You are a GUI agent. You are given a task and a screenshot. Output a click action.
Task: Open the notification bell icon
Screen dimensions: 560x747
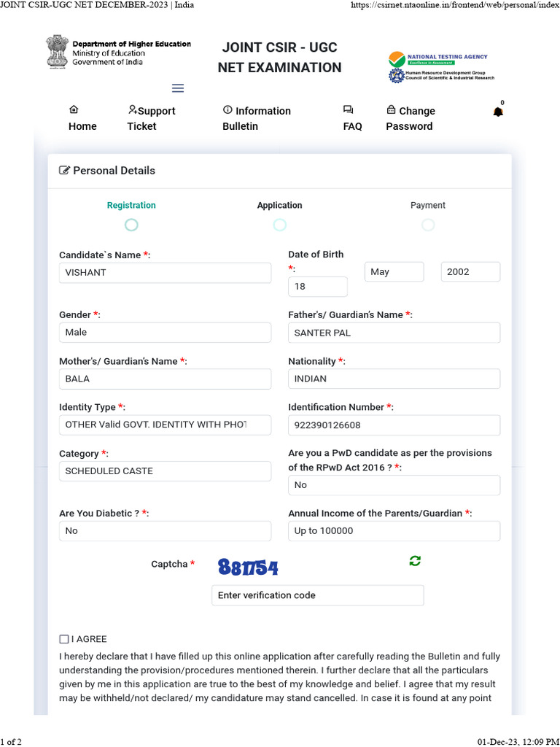click(x=498, y=112)
